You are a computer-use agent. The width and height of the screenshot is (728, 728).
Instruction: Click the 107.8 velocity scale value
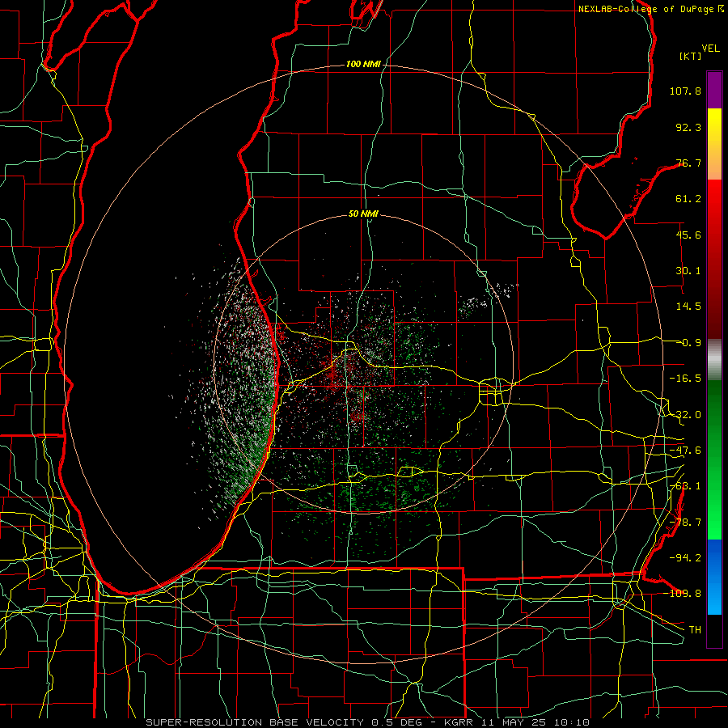[x=685, y=91]
